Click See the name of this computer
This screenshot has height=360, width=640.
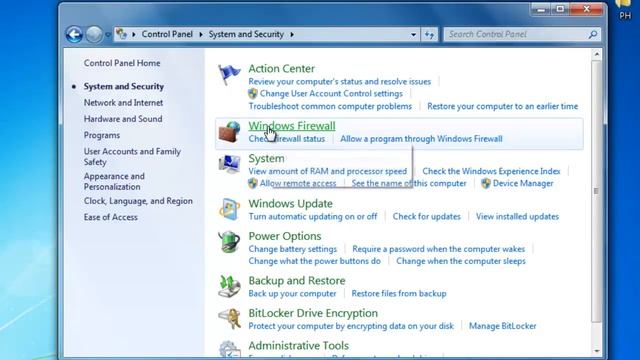[409, 184]
